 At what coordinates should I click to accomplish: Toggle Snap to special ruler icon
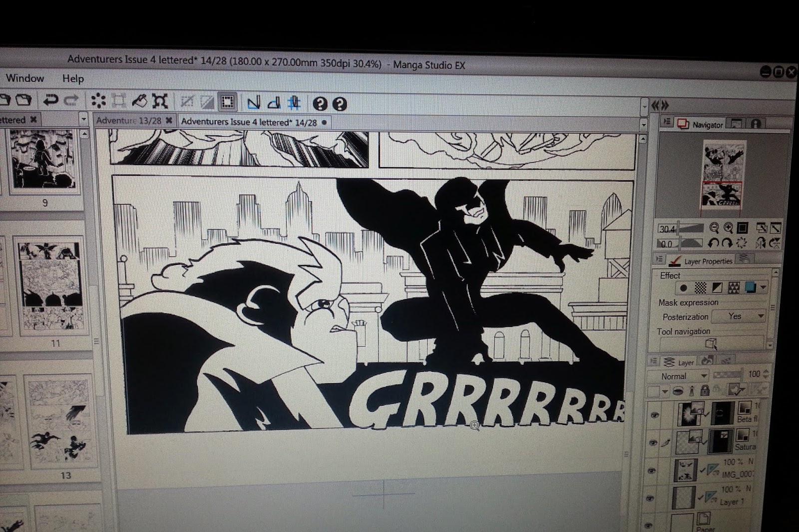pyautogui.click(x=274, y=103)
